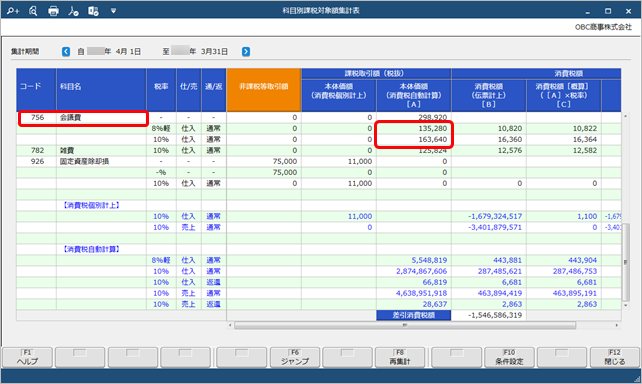
Task: Click the printer icon
Action: 53,11
